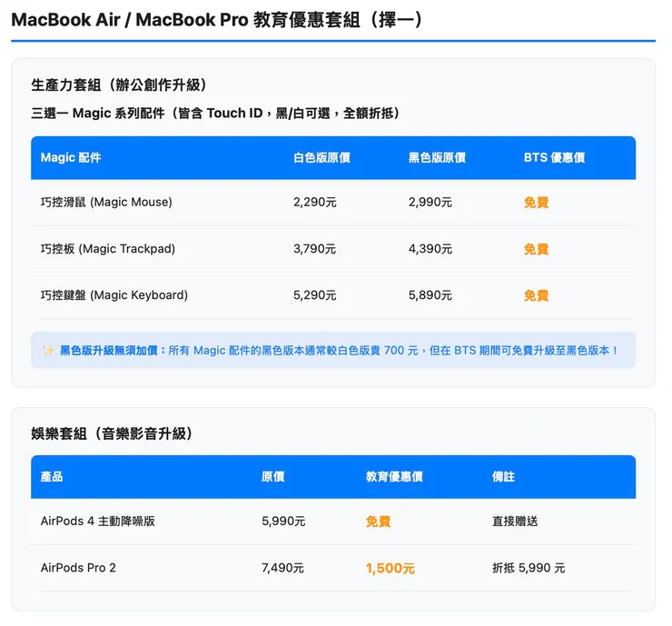Select the AirPods 4 主動降噪版 row label

(x=98, y=521)
